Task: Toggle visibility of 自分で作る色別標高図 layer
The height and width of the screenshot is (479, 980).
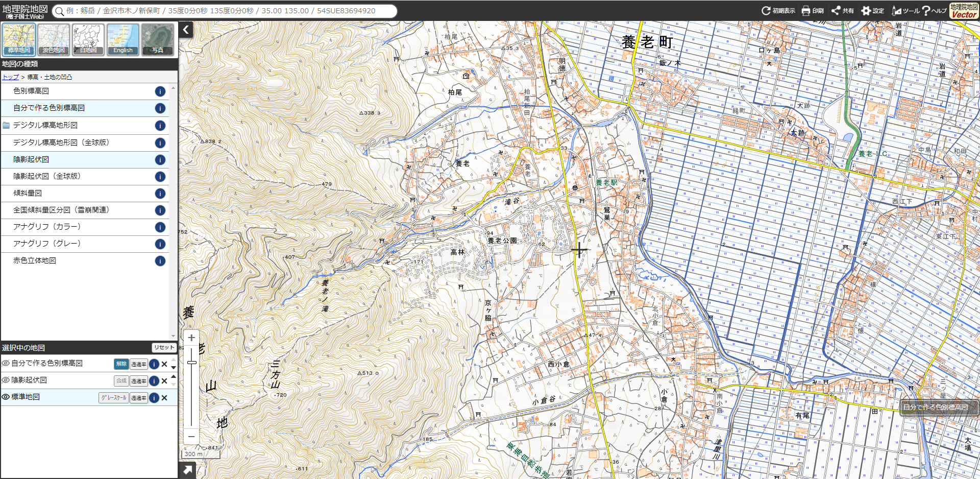Action: pos(6,363)
